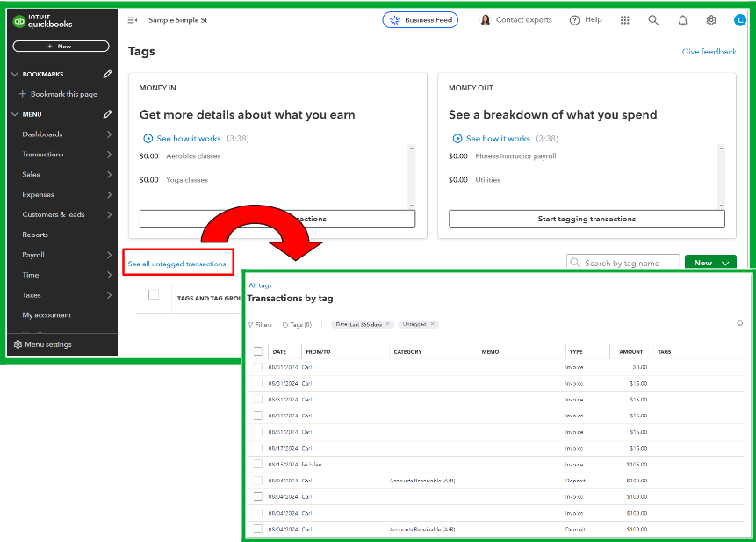Edit bookmarks with the pencil icon
The height and width of the screenshot is (542, 756).
[107, 74]
